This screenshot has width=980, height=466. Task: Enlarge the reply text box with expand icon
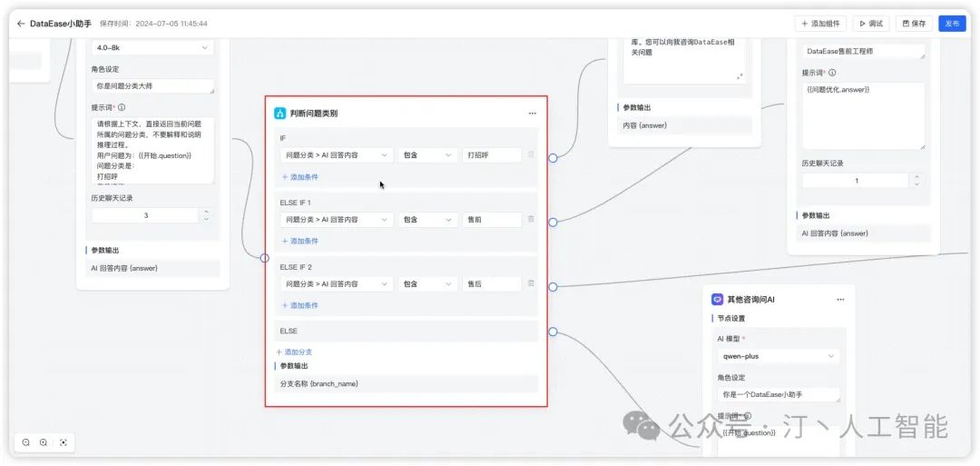pyautogui.click(x=740, y=76)
